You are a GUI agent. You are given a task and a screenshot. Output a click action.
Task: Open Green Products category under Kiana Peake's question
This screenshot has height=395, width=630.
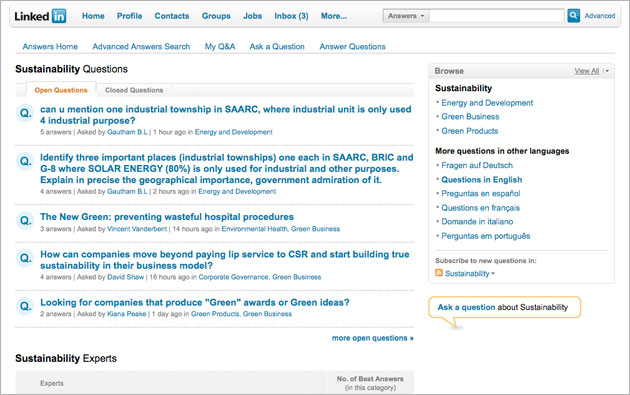tap(215, 314)
